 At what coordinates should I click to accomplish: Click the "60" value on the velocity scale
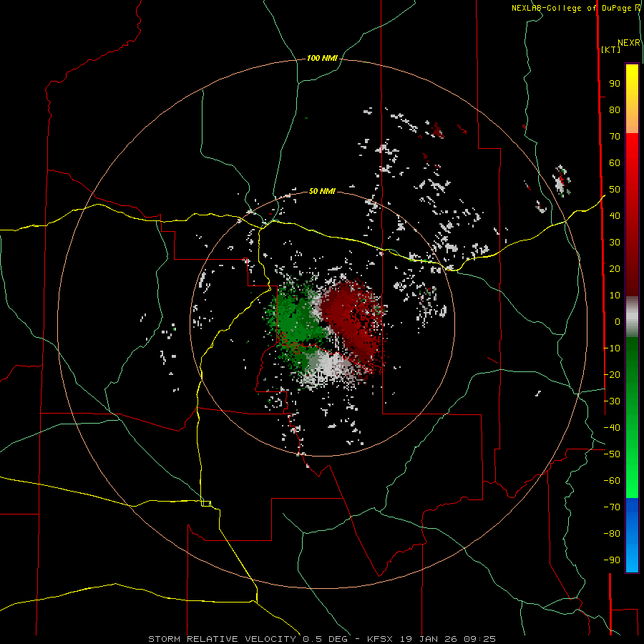pyautogui.click(x=615, y=162)
